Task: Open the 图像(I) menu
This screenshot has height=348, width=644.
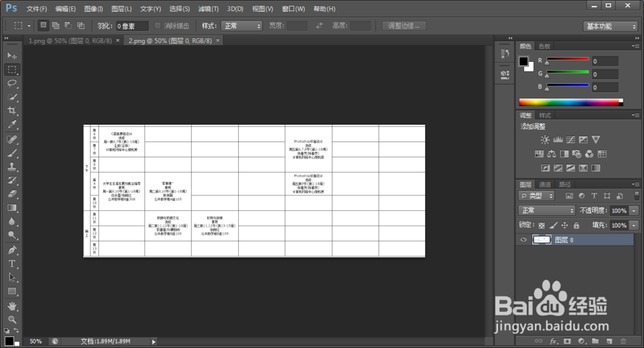Action: 93,8
